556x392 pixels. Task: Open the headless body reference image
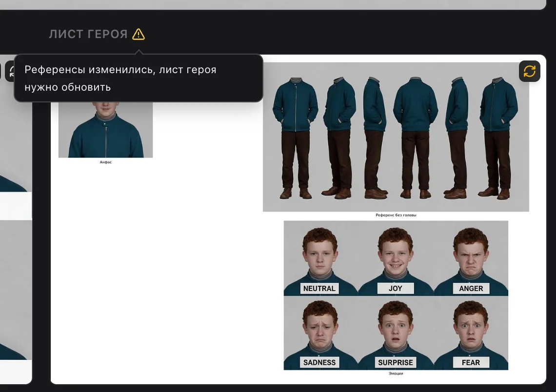(396, 137)
